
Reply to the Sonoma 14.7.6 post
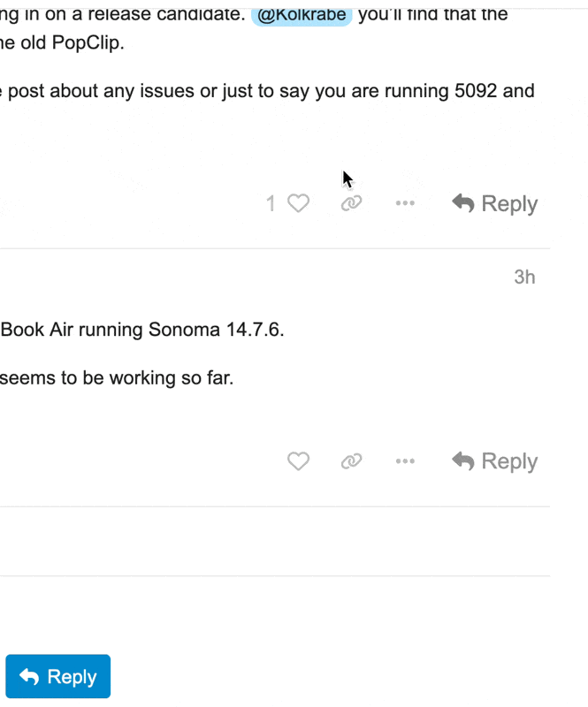coord(495,461)
